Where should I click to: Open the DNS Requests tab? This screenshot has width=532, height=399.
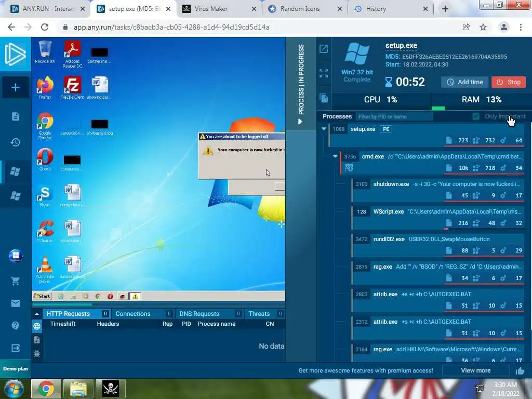[x=210, y=314]
